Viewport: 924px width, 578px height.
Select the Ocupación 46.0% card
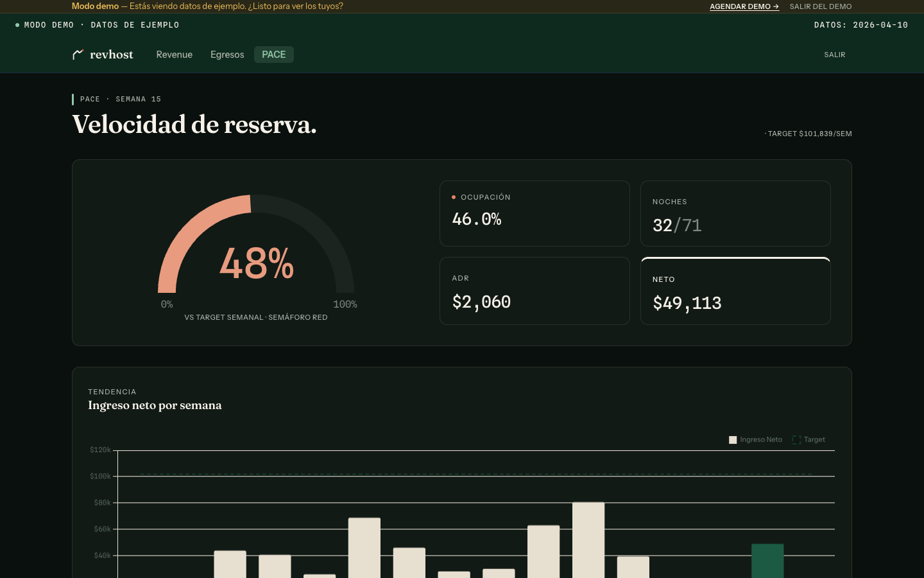click(x=535, y=213)
